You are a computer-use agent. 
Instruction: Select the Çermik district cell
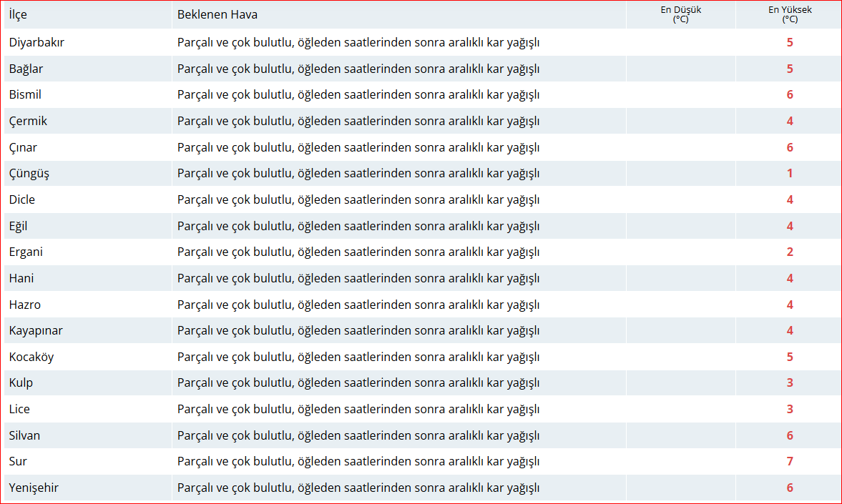29,121
